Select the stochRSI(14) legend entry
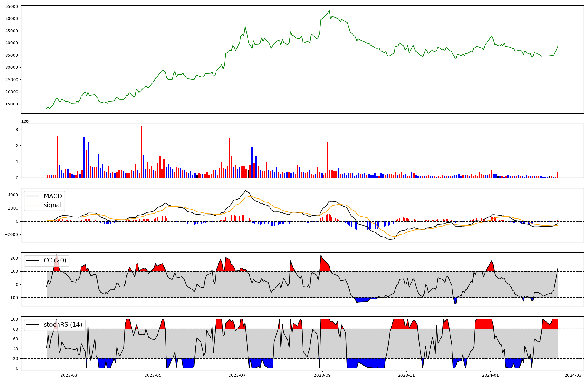 (63, 325)
